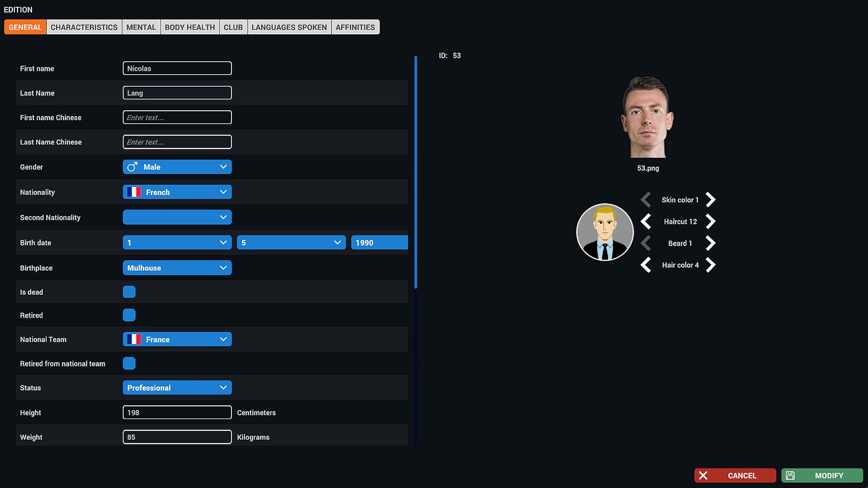Click next arrow for Hair color 4

pyautogui.click(x=711, y=265)
